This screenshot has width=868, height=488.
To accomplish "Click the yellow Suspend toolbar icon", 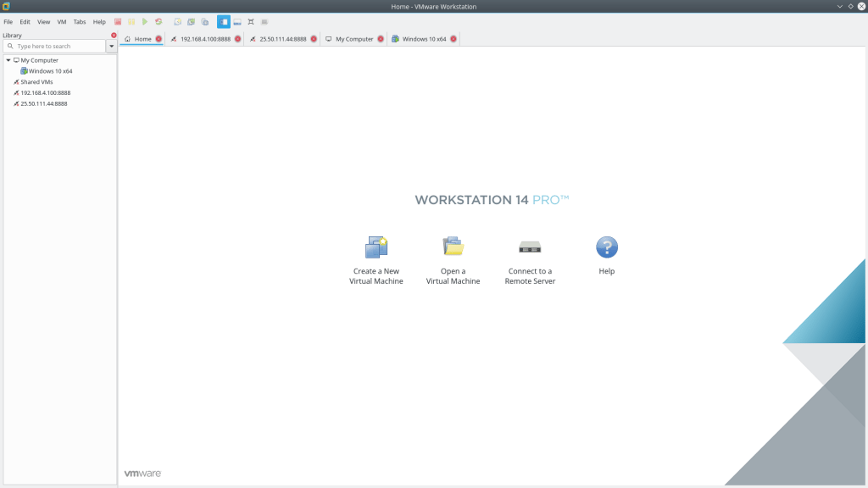I will coord(131,21).
